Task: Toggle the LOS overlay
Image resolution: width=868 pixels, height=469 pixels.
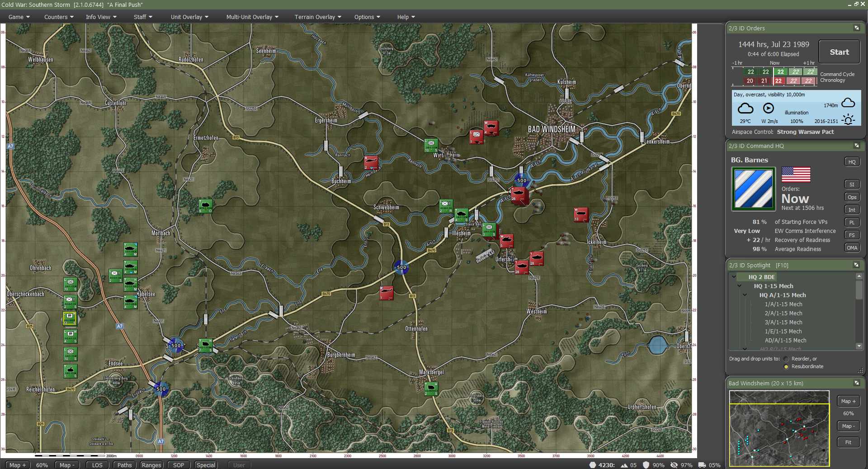Action: point(97,465)
